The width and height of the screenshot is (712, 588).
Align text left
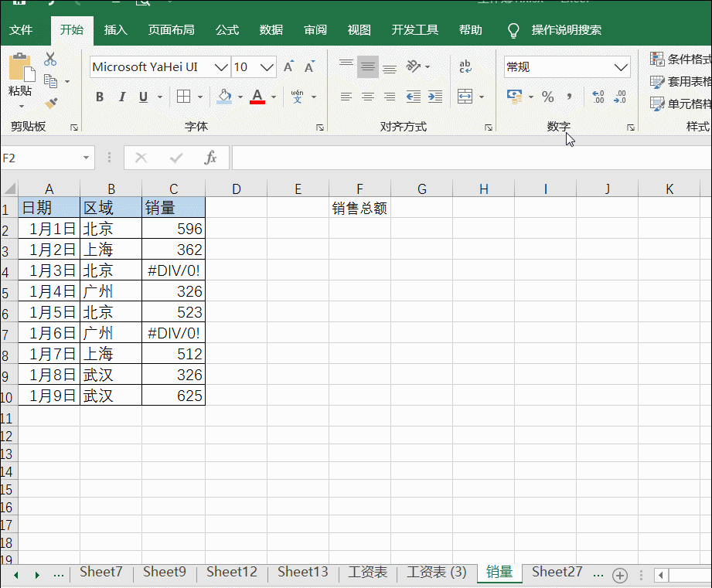pyautogui.click(x=346, y=96)
